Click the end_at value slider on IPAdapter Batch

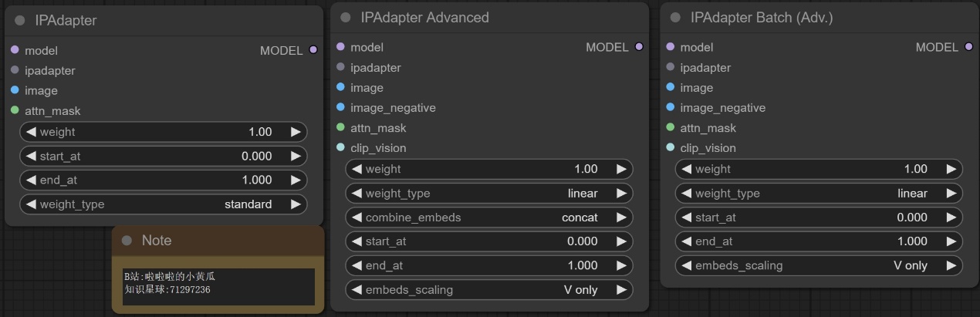coord(819,241)
